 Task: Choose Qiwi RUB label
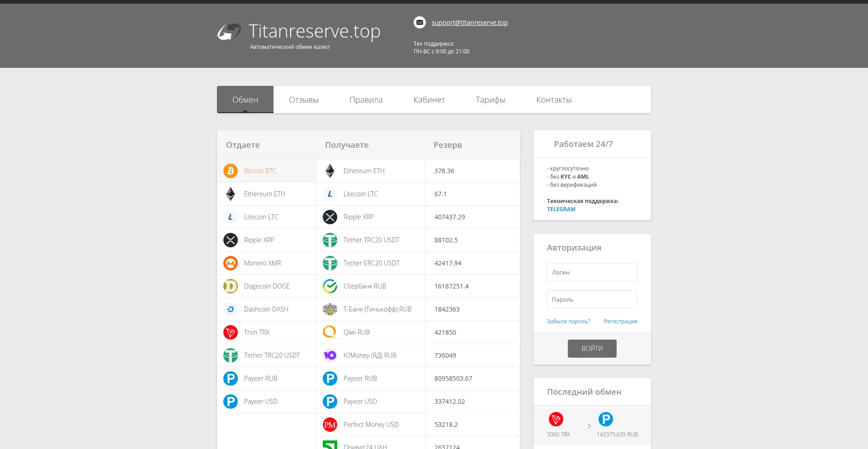[x=357, y=332]
